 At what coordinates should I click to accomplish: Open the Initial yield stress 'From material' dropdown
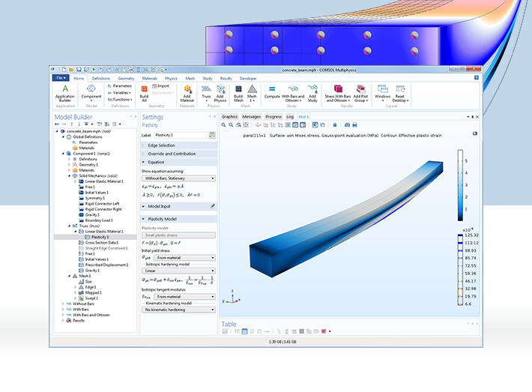(184, 258)
